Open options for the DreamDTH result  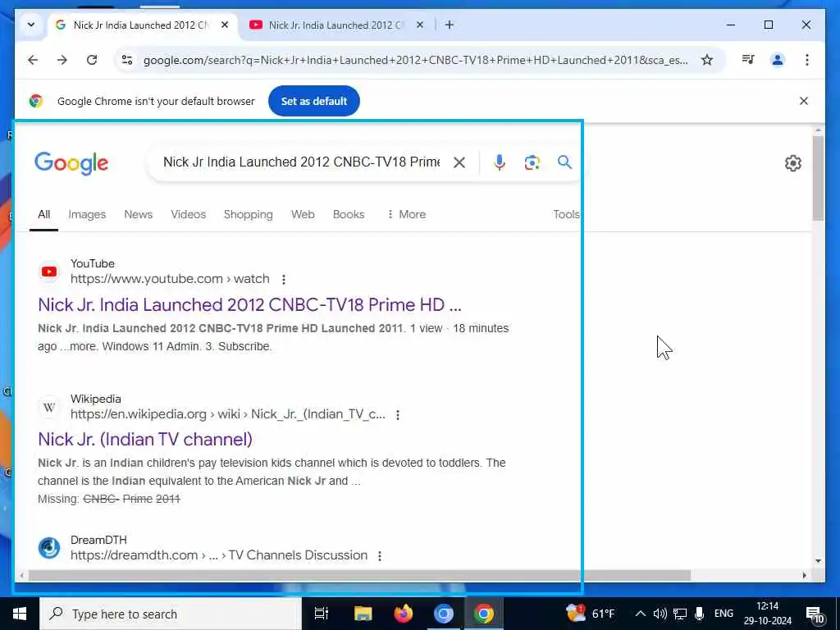pos(379,556)
